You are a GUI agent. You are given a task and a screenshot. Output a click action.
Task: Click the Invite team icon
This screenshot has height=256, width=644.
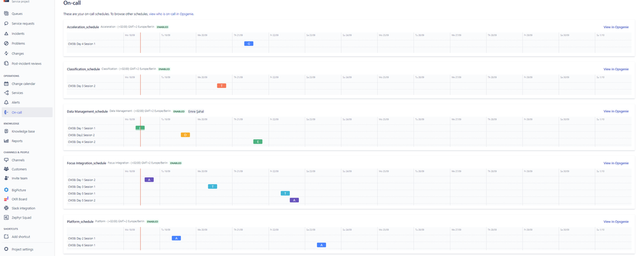point(6,178)
